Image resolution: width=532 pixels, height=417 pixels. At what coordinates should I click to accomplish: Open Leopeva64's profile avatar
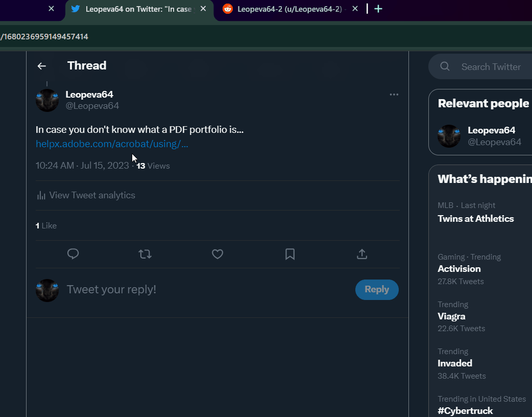coord(47,100)
